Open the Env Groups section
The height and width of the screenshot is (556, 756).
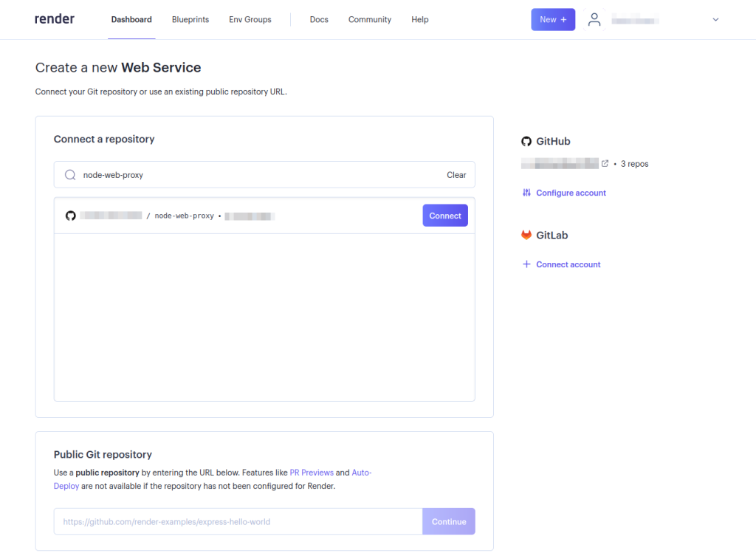click(250, 19)
